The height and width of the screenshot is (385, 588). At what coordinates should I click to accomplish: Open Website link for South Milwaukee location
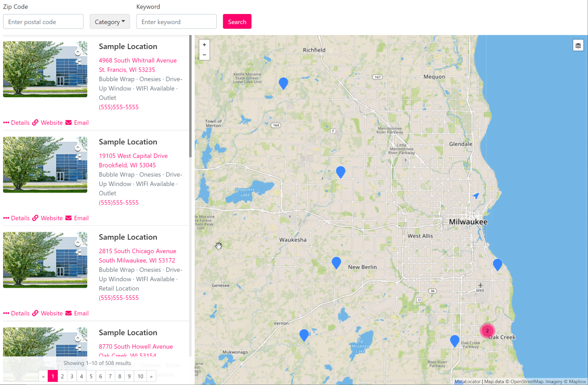click(48, 313)
